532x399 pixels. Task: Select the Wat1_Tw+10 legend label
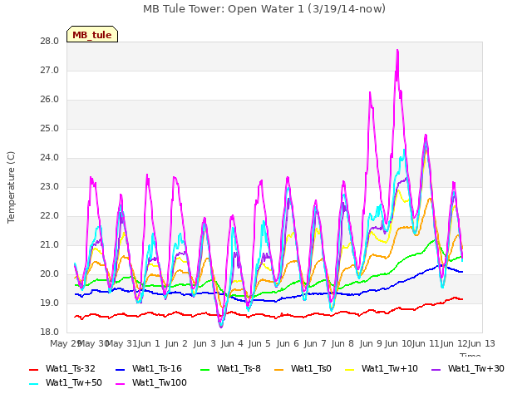pyautogui.click(x=390, y=368)
